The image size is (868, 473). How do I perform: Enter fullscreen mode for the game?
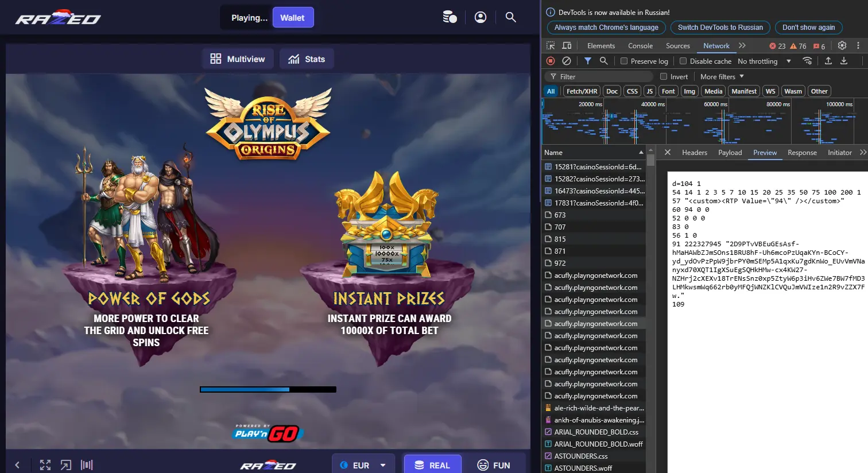point(45,465)
